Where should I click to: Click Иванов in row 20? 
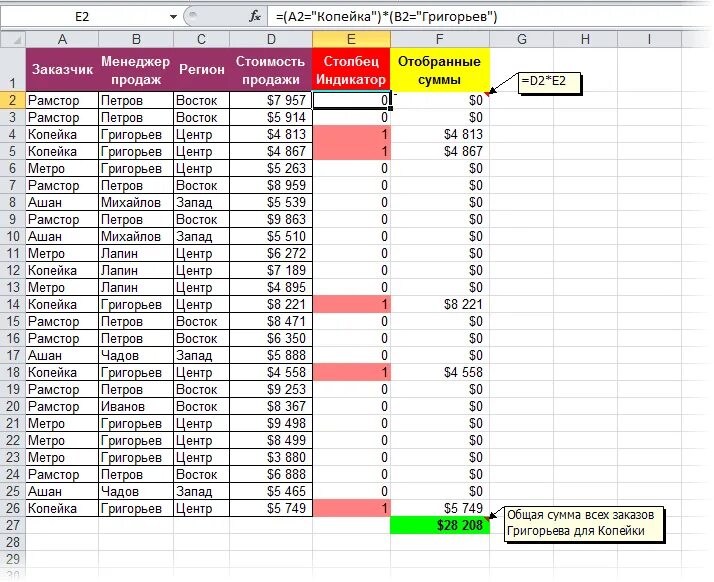(x=136, y=406)
